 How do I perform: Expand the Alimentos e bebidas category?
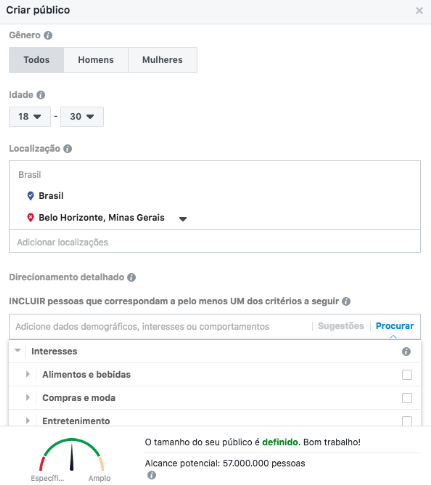point(28,374)
